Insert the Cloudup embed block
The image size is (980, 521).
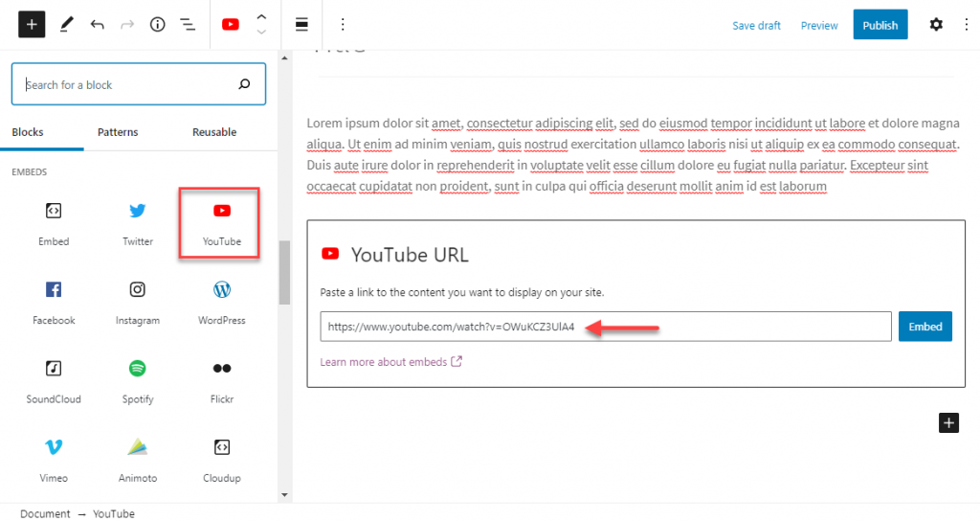222,461
